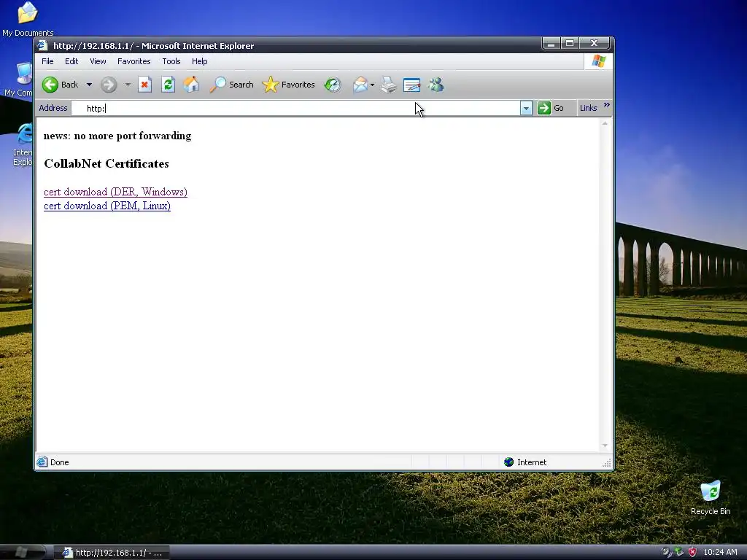Click the Go button

tap(551, 108)
